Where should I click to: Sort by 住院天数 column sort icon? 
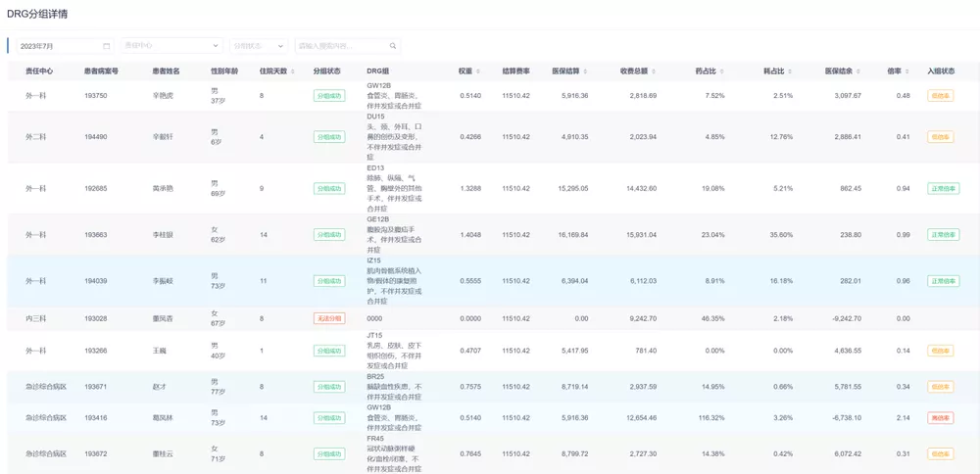click(293, 71)
